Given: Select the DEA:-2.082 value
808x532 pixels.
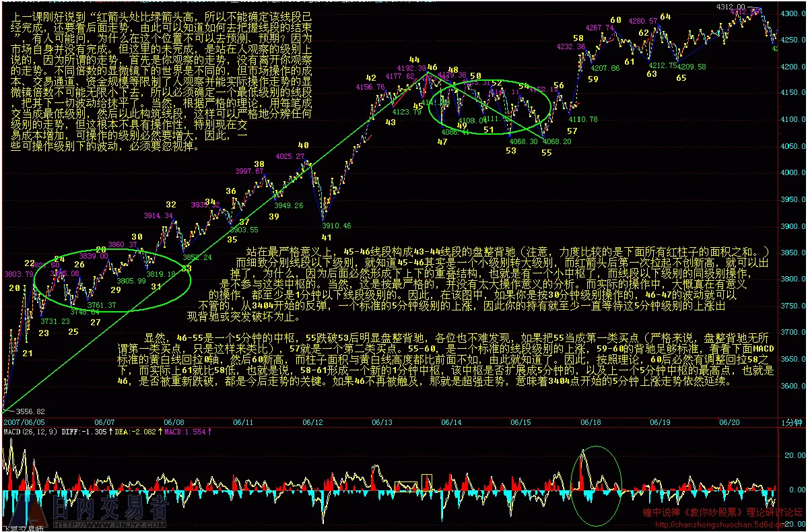Looking at the screenshot, I should pos(135,430).
